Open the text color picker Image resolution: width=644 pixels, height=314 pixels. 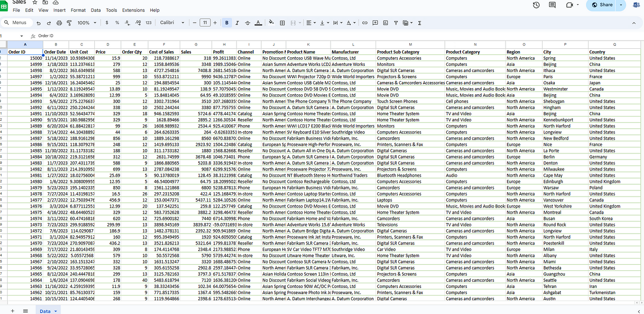(258, 23)
